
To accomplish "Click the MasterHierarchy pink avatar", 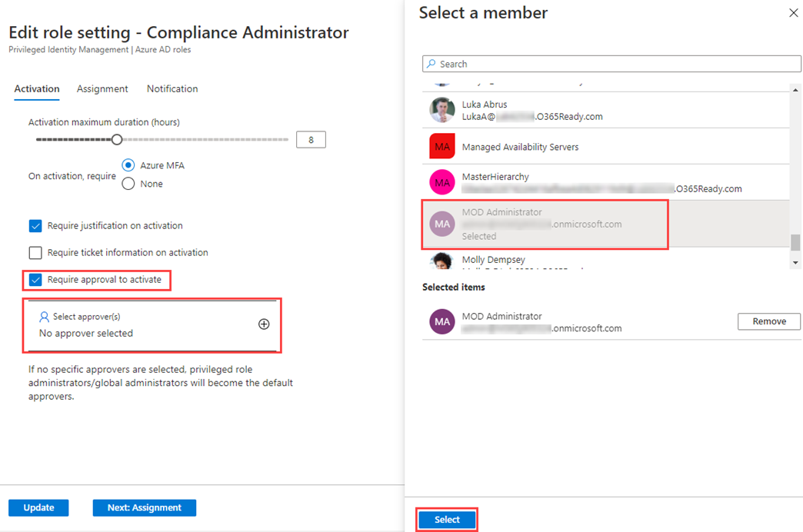I will click(441, 182).
